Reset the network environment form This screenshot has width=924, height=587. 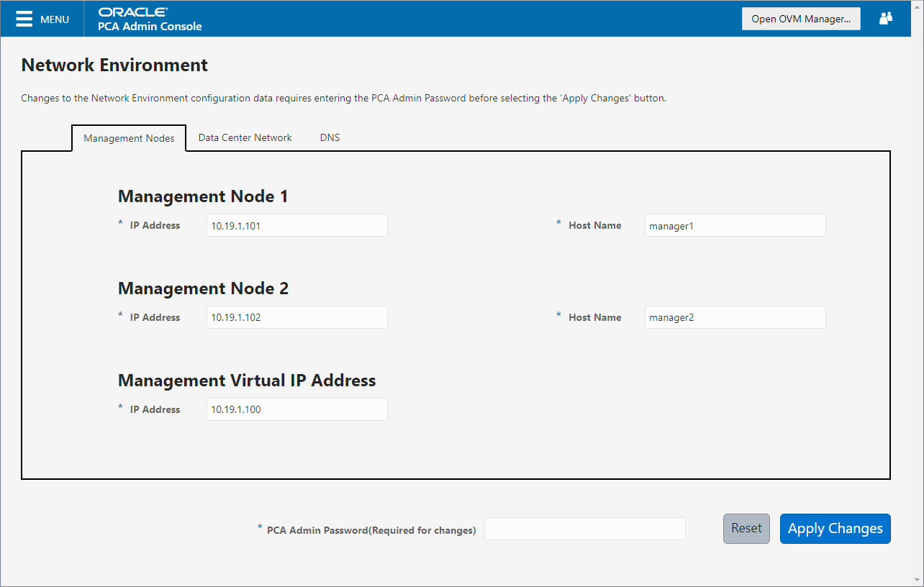click(x=746, y=528)
